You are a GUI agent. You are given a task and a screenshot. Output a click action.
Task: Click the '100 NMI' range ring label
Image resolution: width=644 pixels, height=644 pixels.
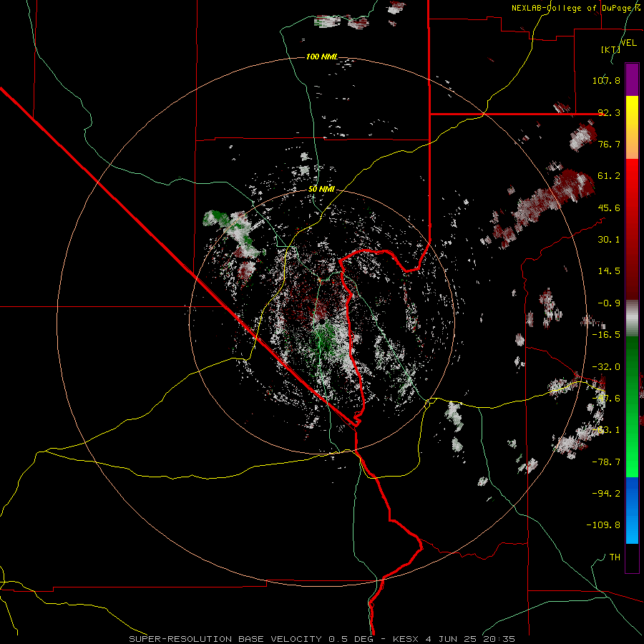(x=321, y=57)
